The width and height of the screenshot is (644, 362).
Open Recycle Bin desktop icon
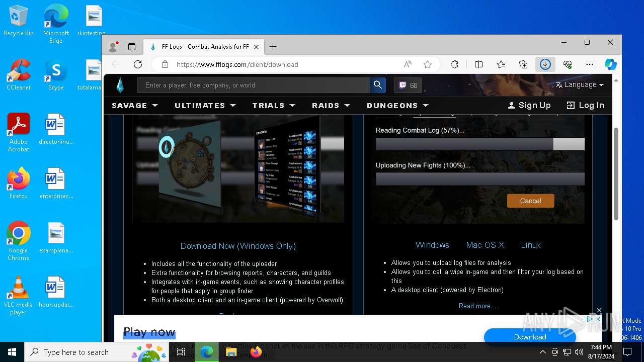19,21
